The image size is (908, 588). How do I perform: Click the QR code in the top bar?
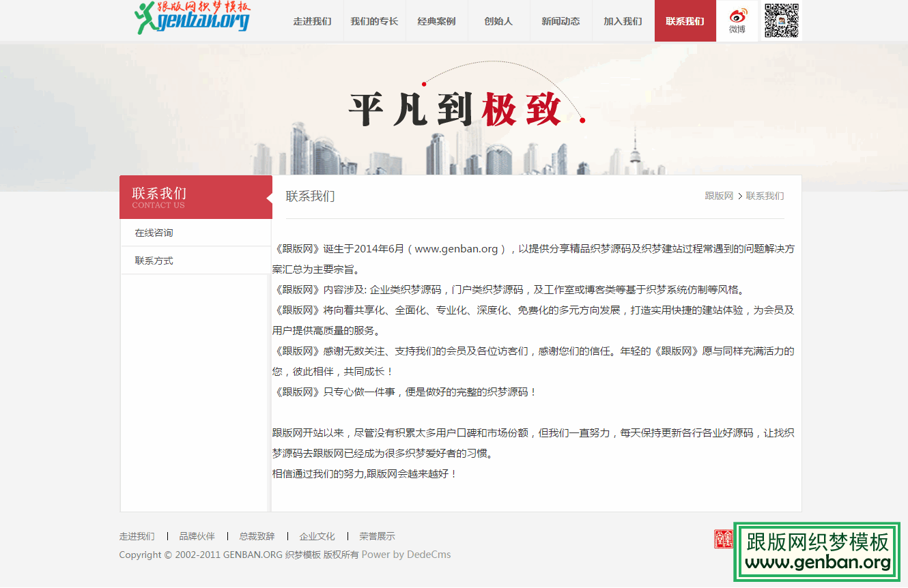[x=780, y=20]
